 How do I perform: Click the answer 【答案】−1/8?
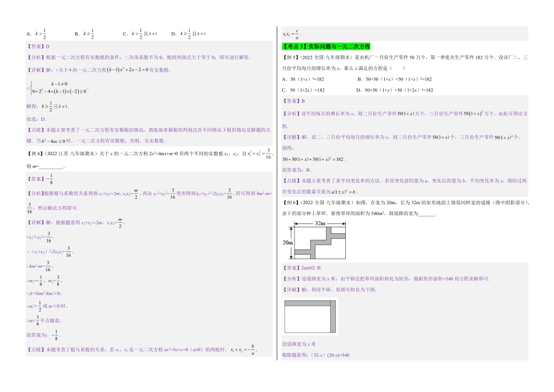point(40,179)
